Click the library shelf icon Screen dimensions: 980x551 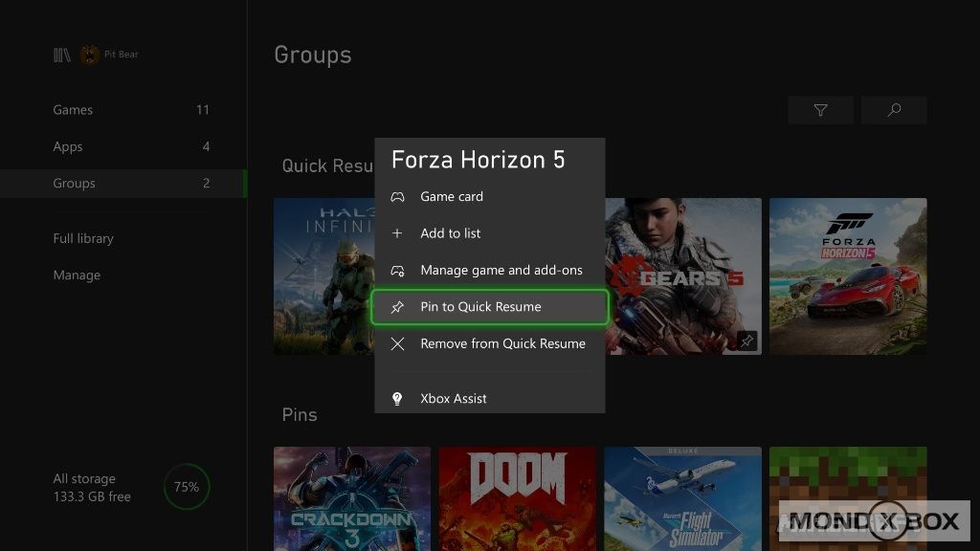point(62,55)
